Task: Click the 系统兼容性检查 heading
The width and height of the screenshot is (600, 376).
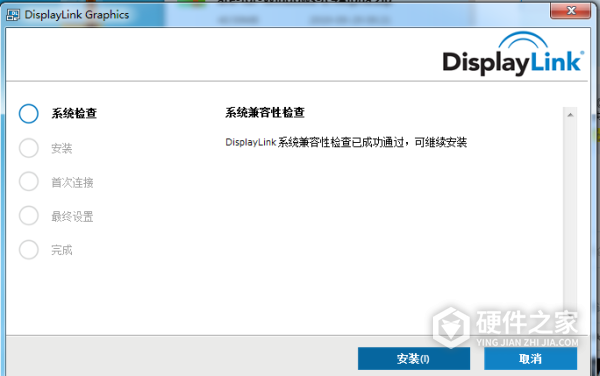Action: pyautogui.click(x=265, y=112)
